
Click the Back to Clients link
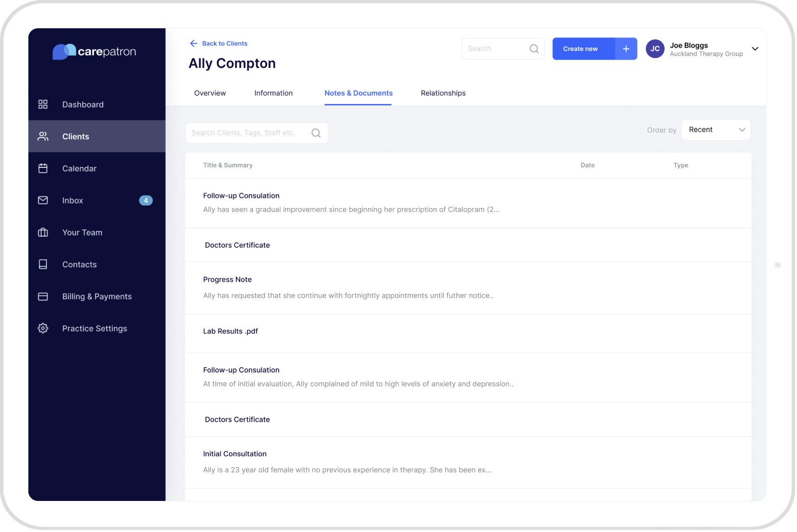coord(225,44)
